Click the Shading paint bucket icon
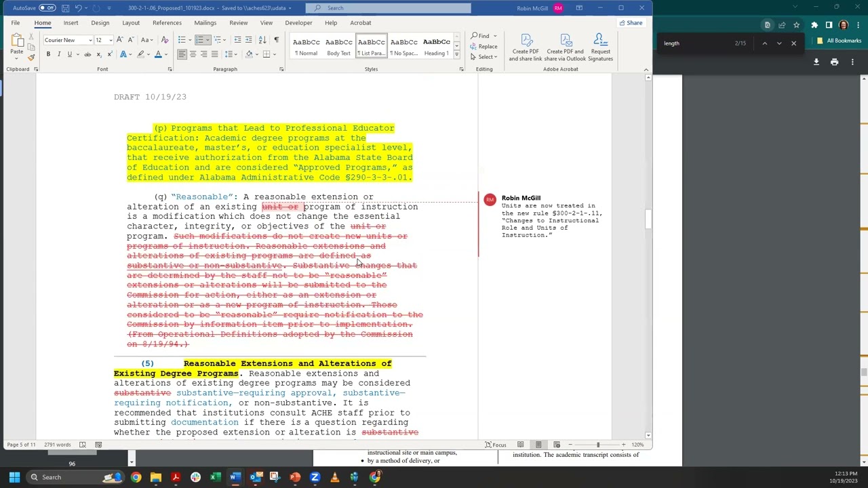The image size is (868, 488). 249,54
